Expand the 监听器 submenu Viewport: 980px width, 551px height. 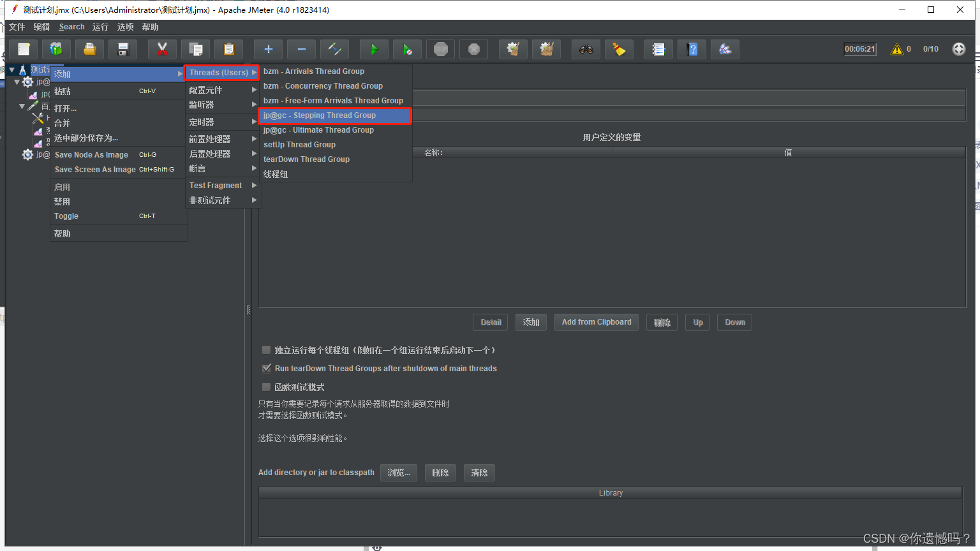point(223,105)
